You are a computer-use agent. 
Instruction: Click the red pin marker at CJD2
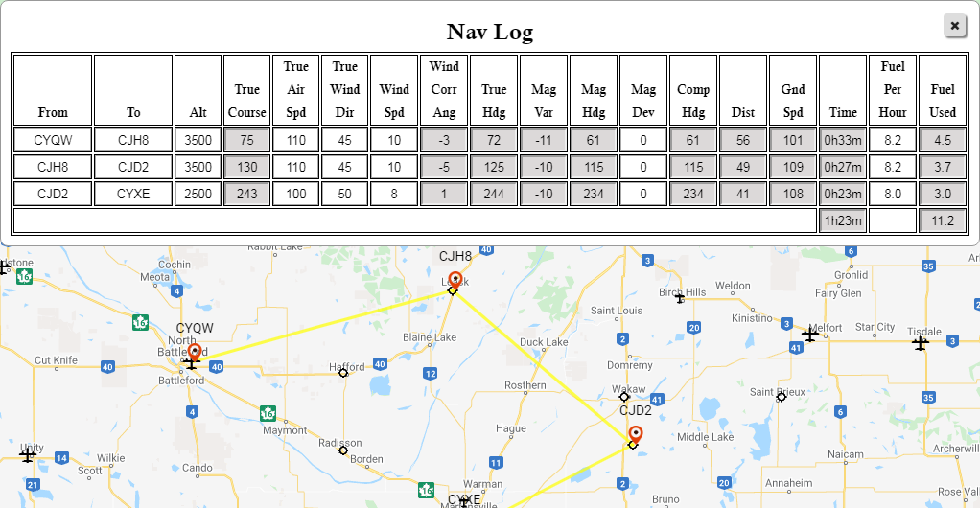pos(635,434)
